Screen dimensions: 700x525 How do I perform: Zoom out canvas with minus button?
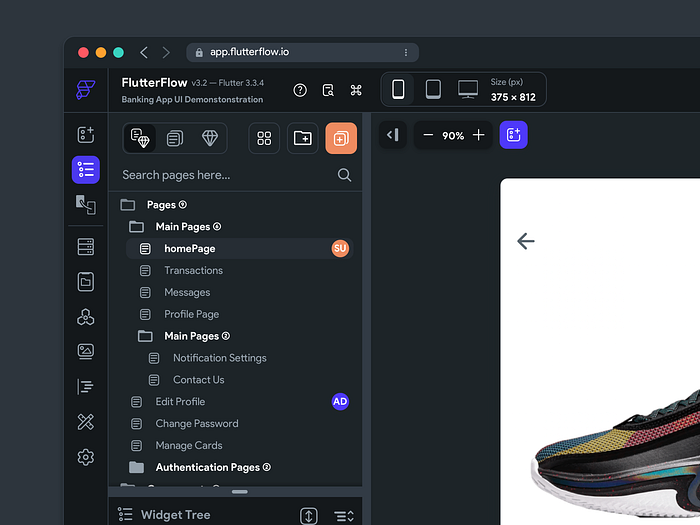pos(428,135)
